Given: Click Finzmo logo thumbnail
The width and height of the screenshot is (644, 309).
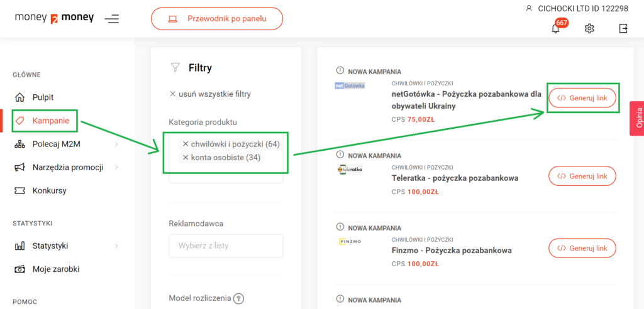Looking at the screenshot, I should [x=350, y=242].
